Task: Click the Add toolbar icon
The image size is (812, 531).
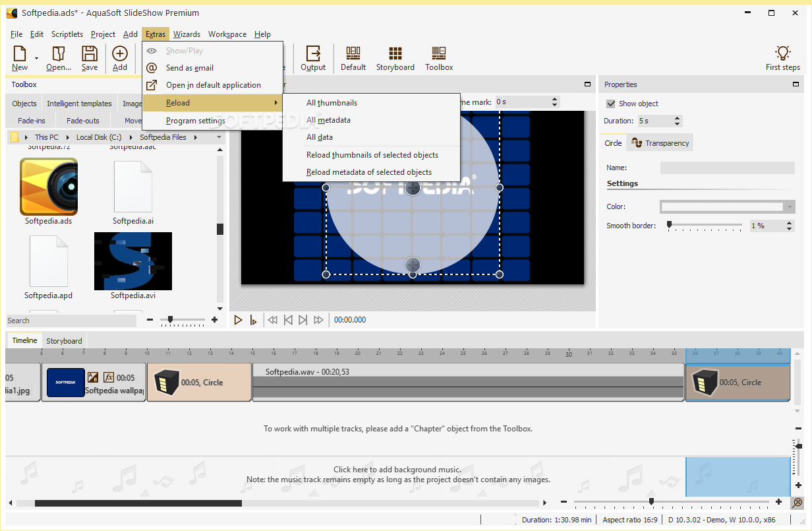Action: click(x=120, y=58)
